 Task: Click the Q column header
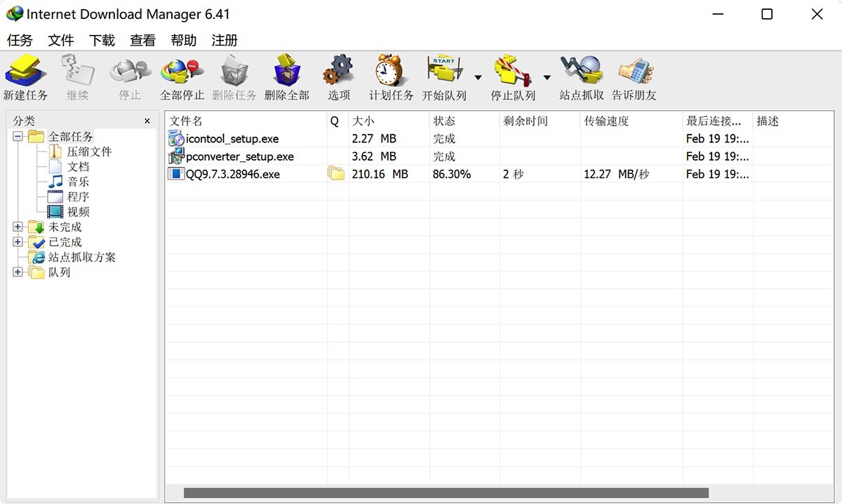click(338, 121)
